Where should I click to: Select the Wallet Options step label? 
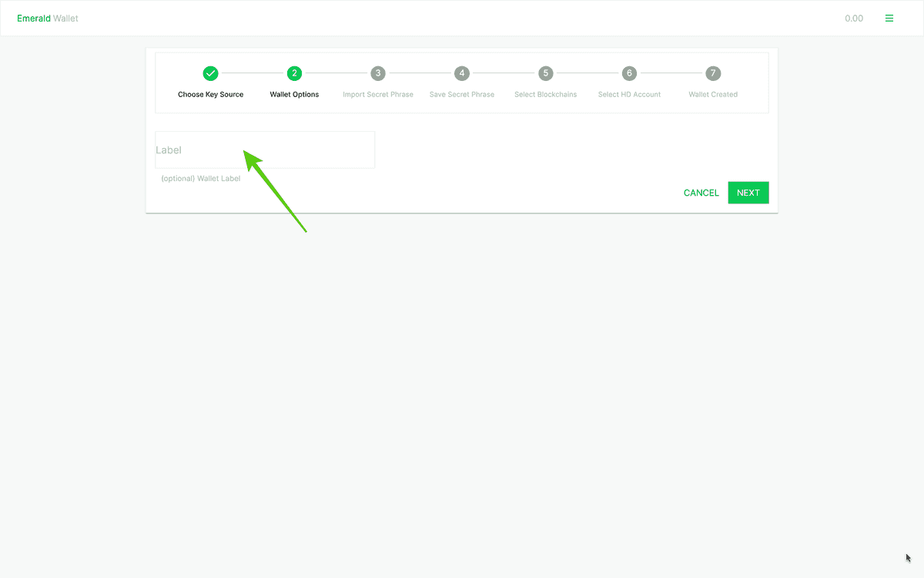294,95
